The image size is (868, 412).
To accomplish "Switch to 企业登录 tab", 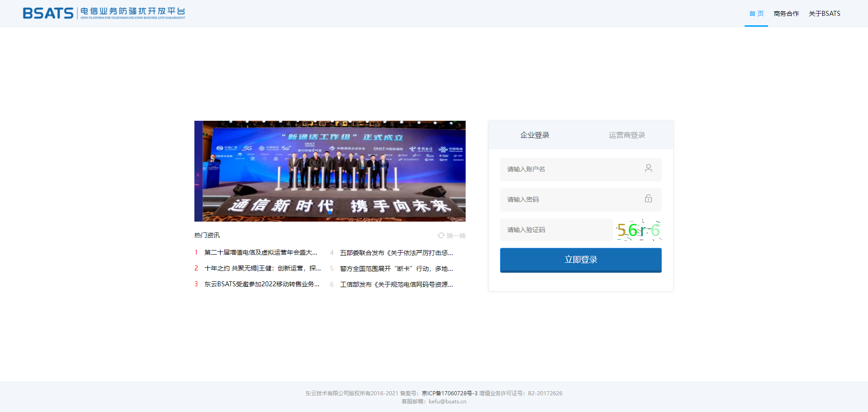I will [x=534, y=135].
